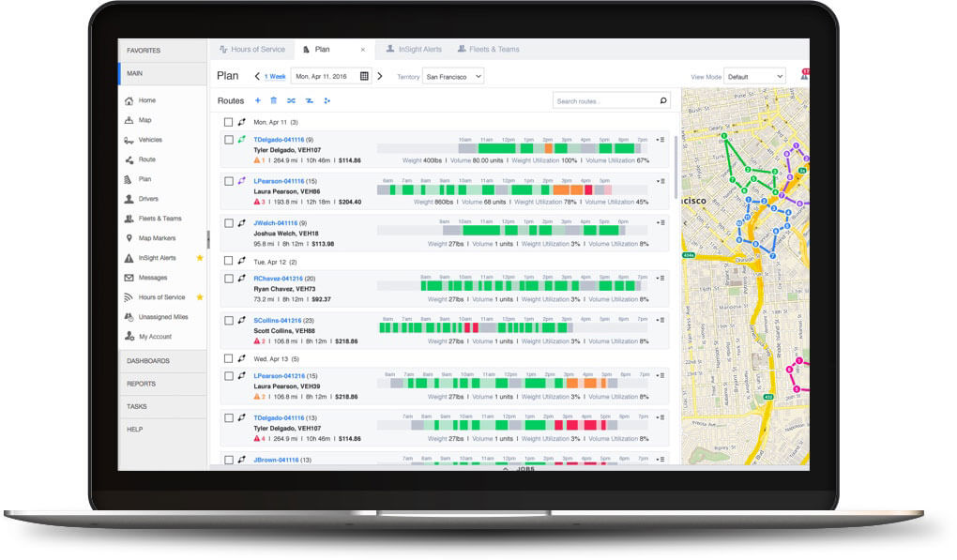Click the green stop marker 1 on map
Image resolution: width=957 pixels, height=560 pixels.
[x=724, y=136]
